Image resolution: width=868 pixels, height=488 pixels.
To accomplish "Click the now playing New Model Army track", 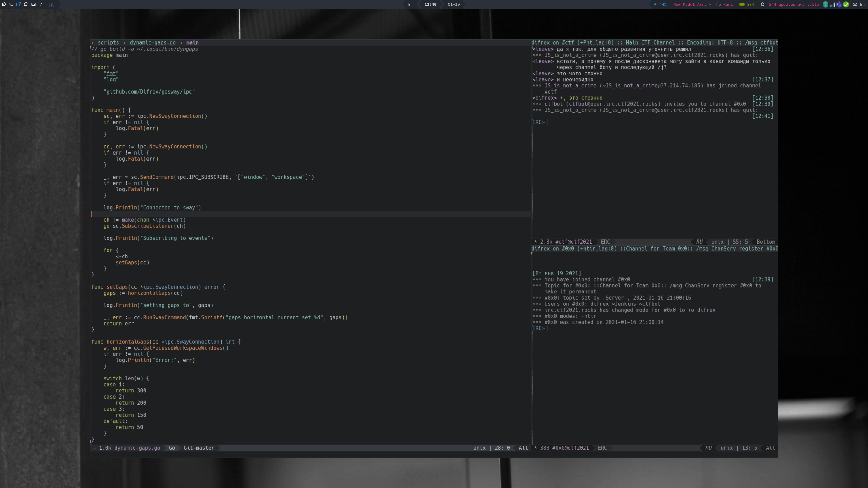I will (703, 4).
